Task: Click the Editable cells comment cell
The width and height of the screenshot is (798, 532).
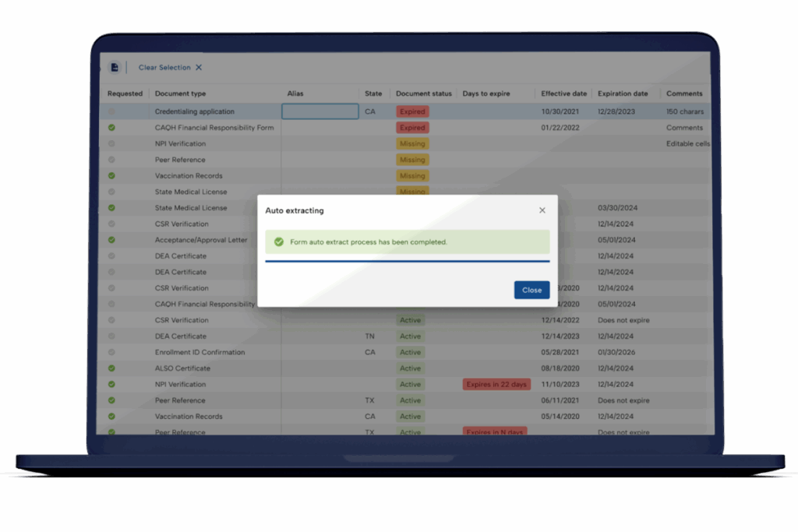Action: pyautogui.click(x=687, y=143)
